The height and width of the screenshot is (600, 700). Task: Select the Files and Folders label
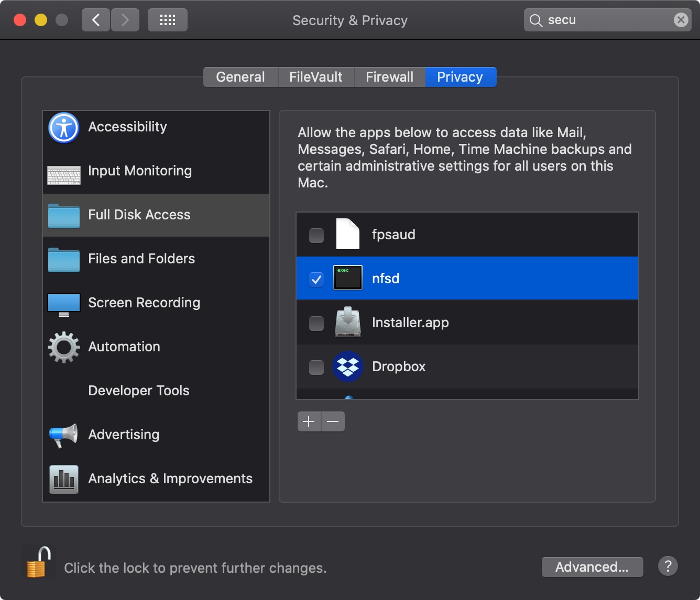141,259
